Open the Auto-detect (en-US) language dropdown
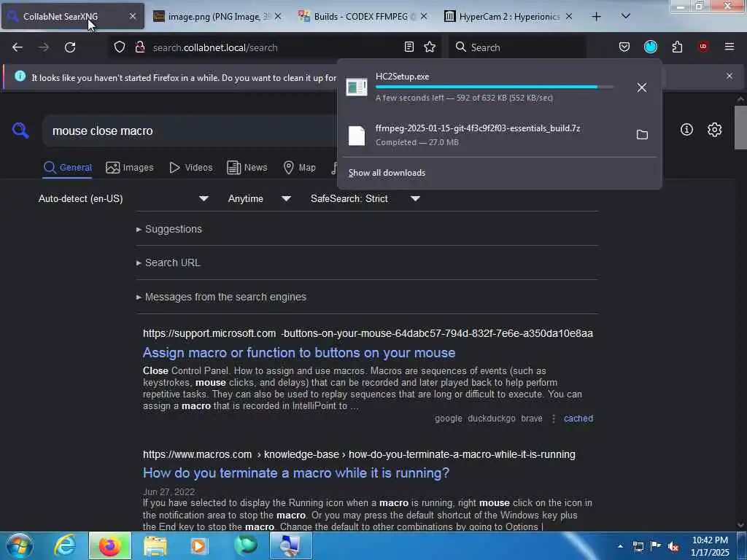The image size is (747, 560). (x=123, y=198)
